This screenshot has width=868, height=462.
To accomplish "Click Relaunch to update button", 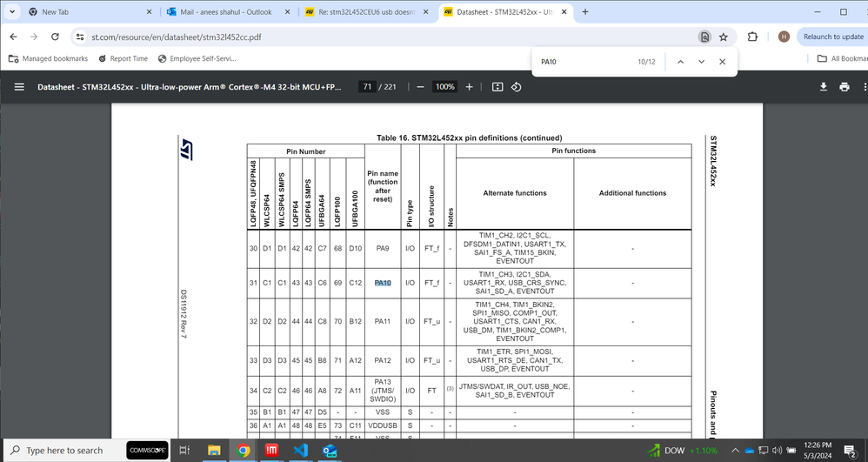I will pyautogui.click(x=832, y=37).
